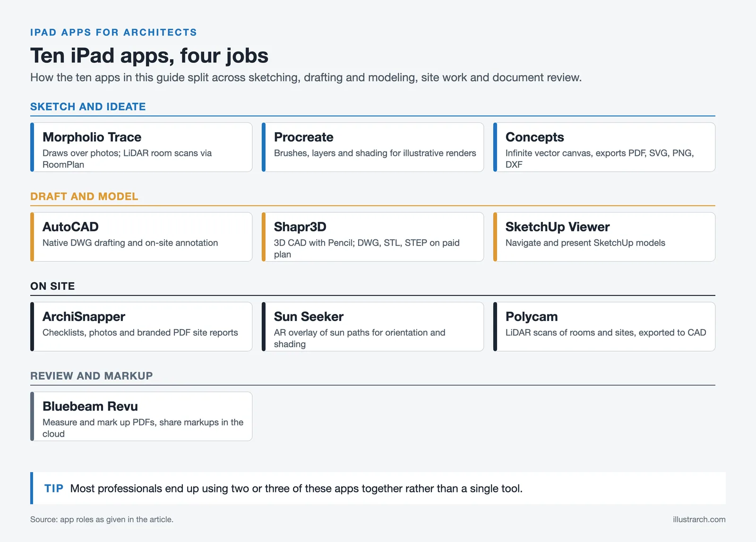Select the AutoCAD card
The width and height of the screenshot is (756, 542).
[141, 237]
